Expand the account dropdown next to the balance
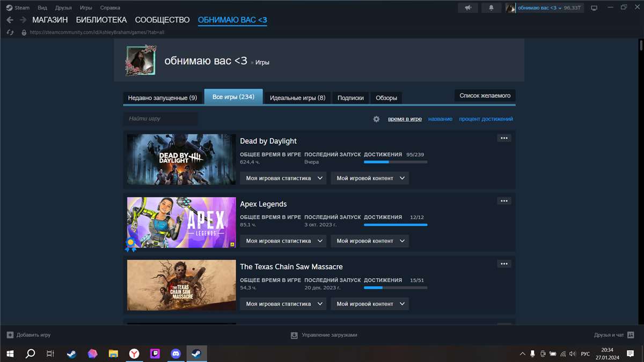Screen dimensions: 644x362 pyautogui.click(x=560, y=8)
